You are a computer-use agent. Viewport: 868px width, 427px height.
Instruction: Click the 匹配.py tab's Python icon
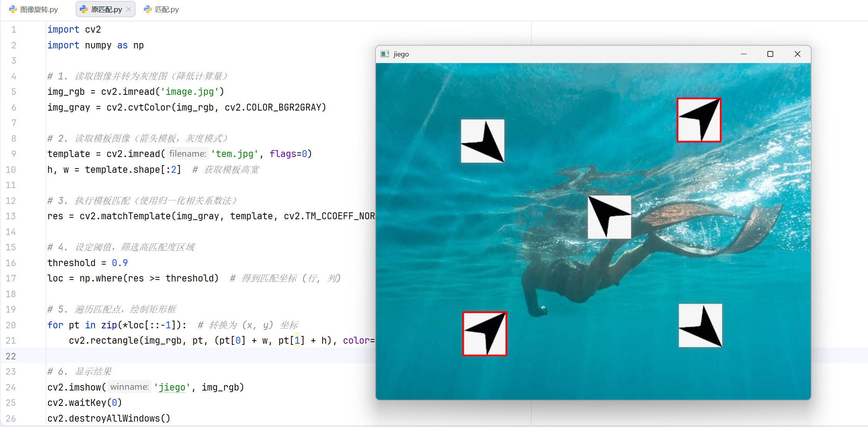click(148, 10)
